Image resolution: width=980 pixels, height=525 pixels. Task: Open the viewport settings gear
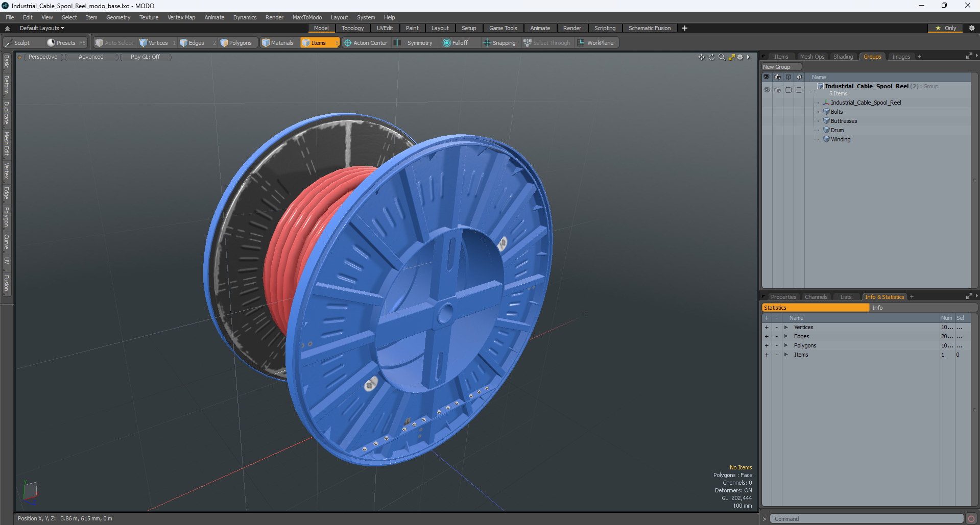coord(740,57)
